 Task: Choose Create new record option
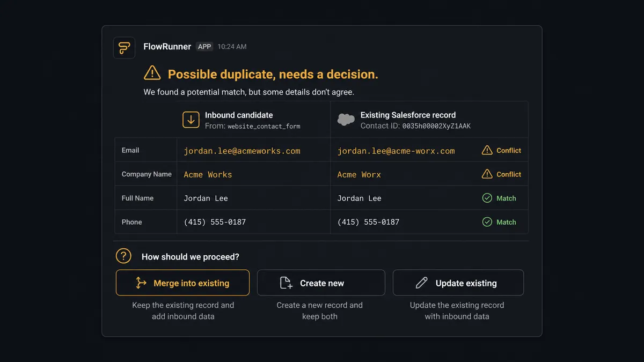pyautogui.click(x=321, y=283)
